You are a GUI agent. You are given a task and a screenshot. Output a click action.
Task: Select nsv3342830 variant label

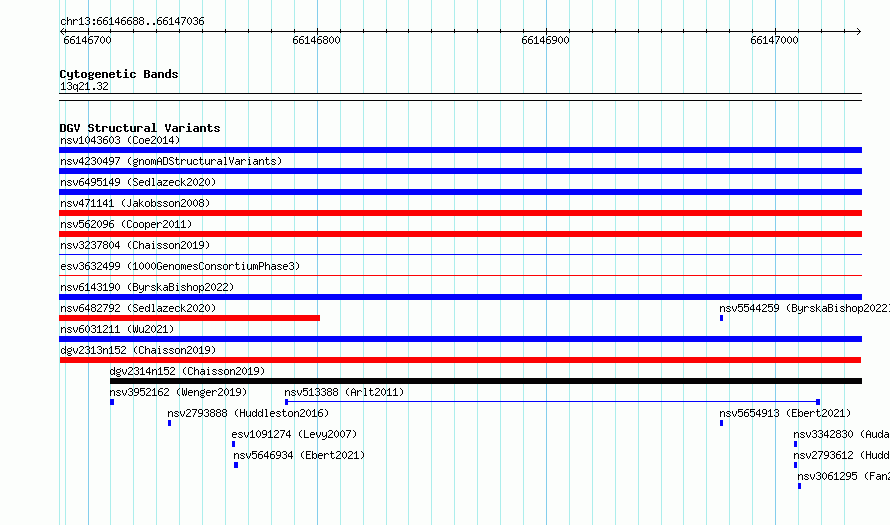(841, 434)
